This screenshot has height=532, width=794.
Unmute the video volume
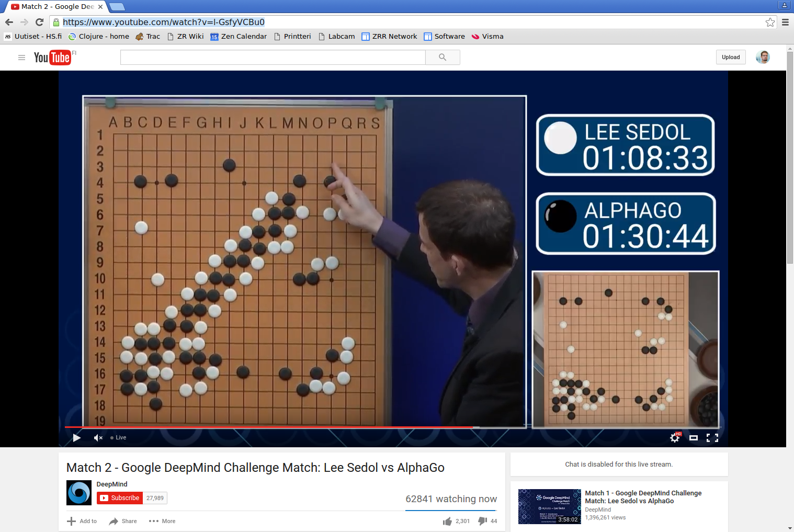(x=98, y=438)
